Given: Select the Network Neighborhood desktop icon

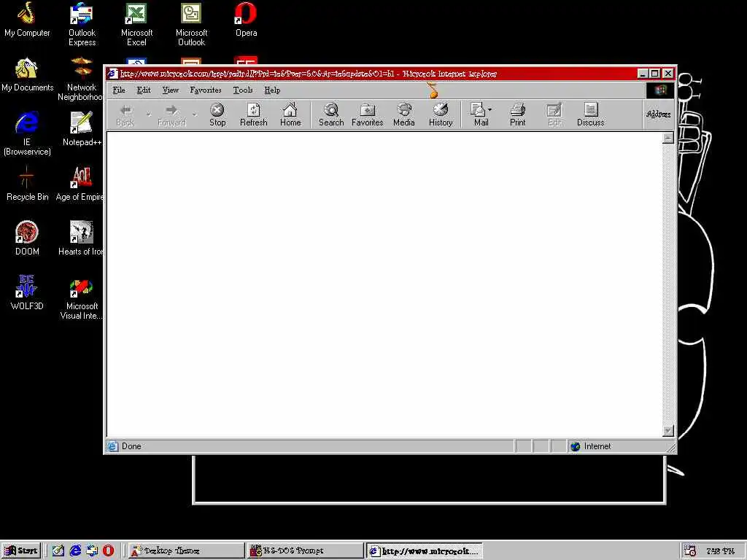Looking at the screenshot, I should coord(81,79).
